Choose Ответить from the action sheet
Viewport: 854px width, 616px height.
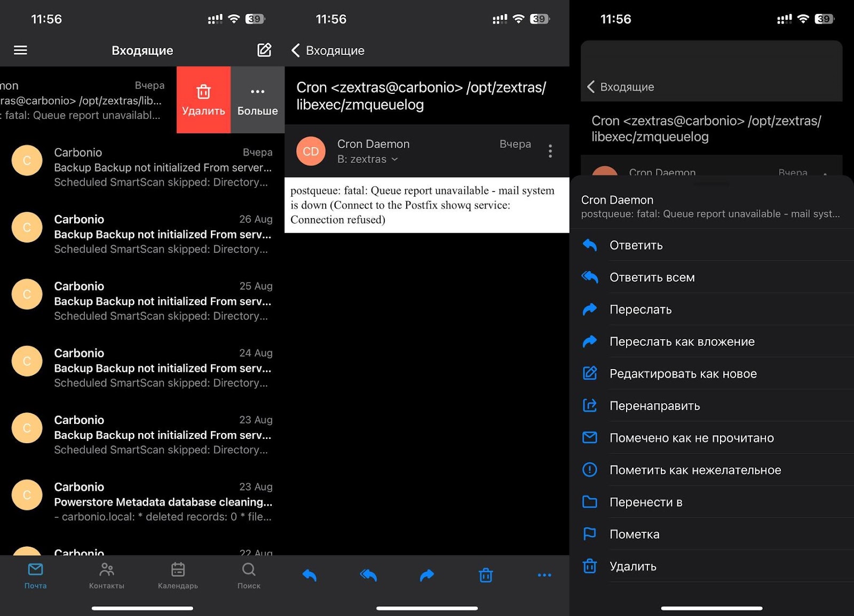pos(712,245)
